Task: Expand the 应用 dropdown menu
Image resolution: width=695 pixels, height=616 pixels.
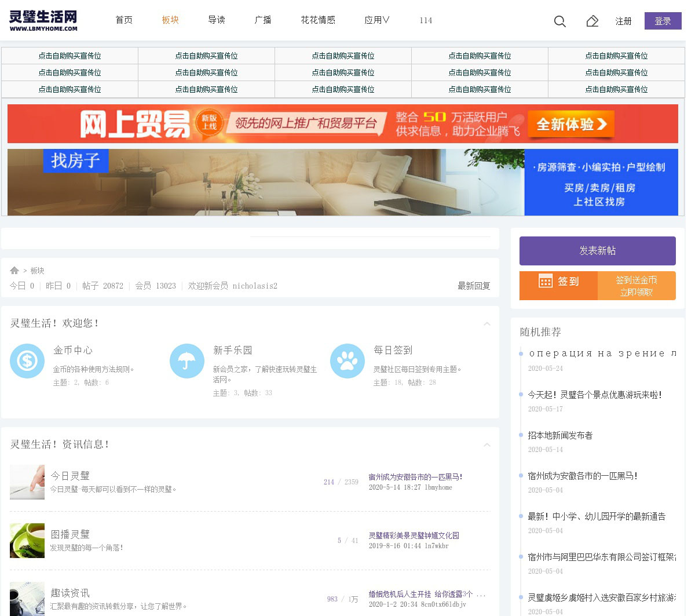Action: pyautogui.click(x=376, y=20)
